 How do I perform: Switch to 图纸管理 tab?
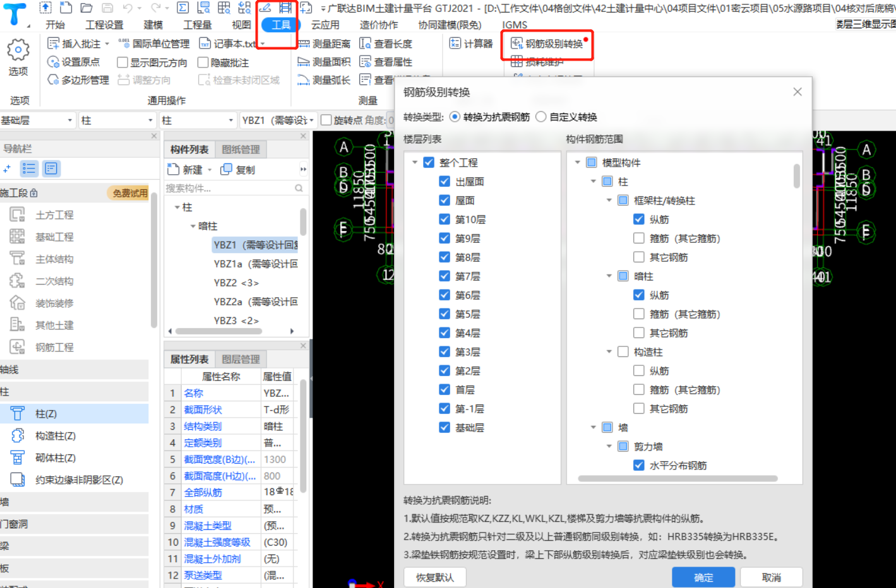[241, 149]
